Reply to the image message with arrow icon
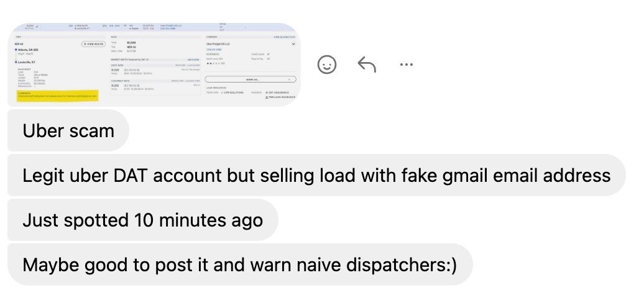The image size is (644, 288). 367,65
